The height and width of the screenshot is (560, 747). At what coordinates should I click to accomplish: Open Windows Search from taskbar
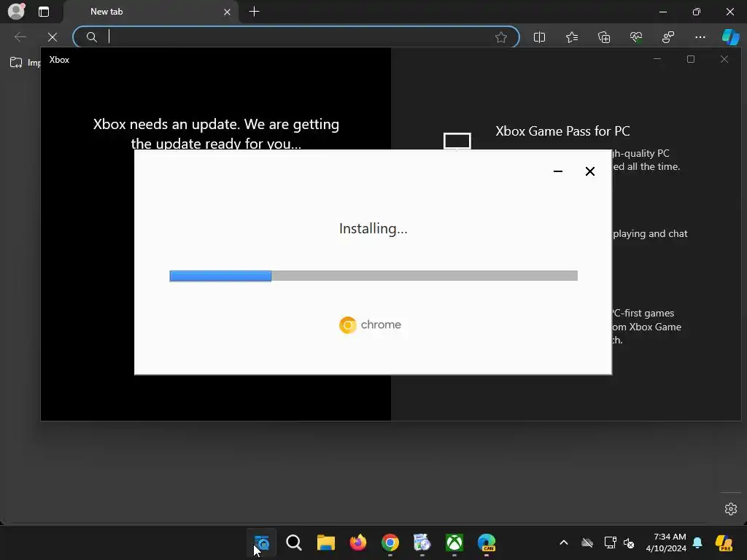coord(294,542)
